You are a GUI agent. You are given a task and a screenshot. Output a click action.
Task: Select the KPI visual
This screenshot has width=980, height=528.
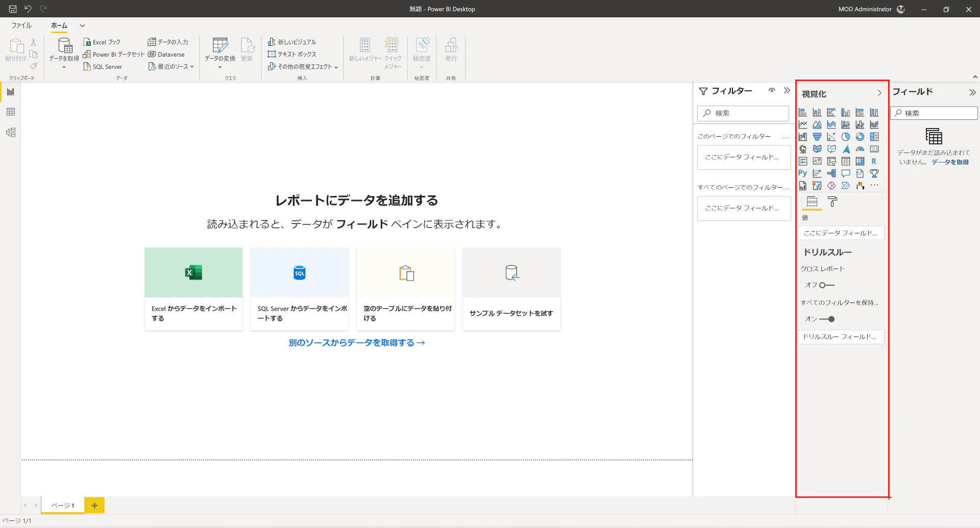point(817,161)
